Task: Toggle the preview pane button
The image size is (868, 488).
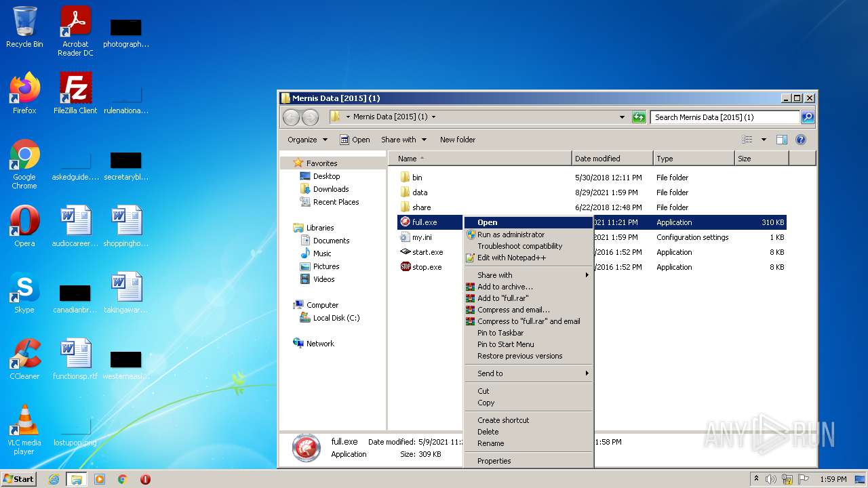Action: 781,140
